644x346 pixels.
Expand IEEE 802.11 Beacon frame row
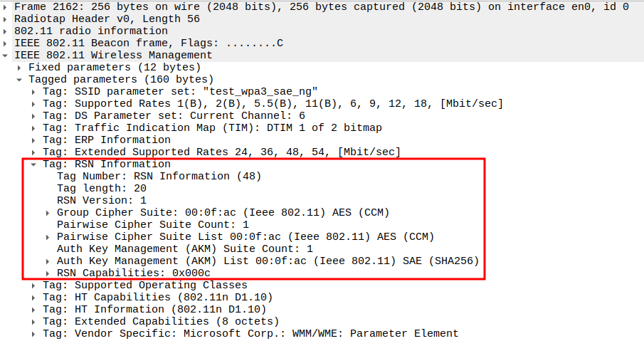[6, 43]
